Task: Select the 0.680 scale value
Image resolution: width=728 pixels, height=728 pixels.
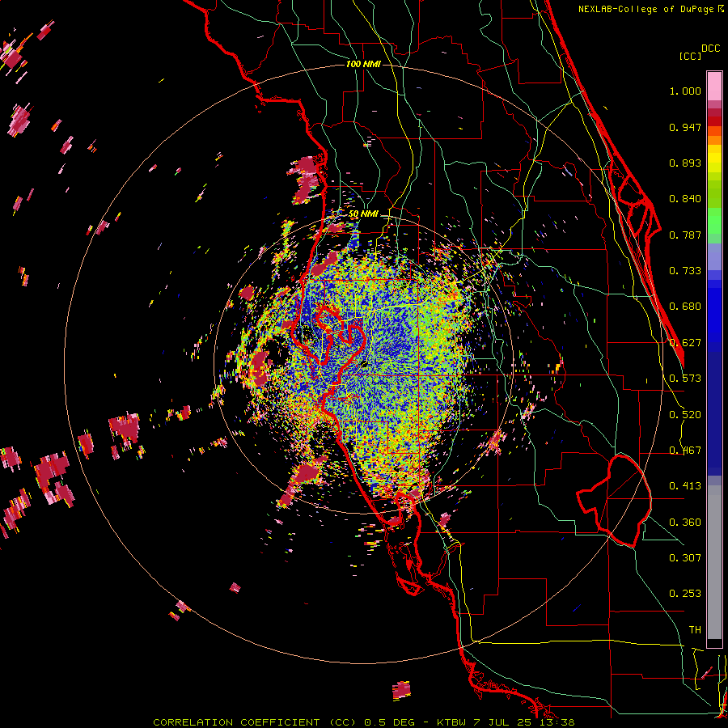Action: point(685,307)
